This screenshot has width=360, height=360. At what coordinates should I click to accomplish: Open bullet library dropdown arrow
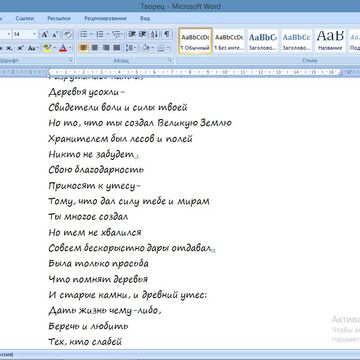[91, 34]
